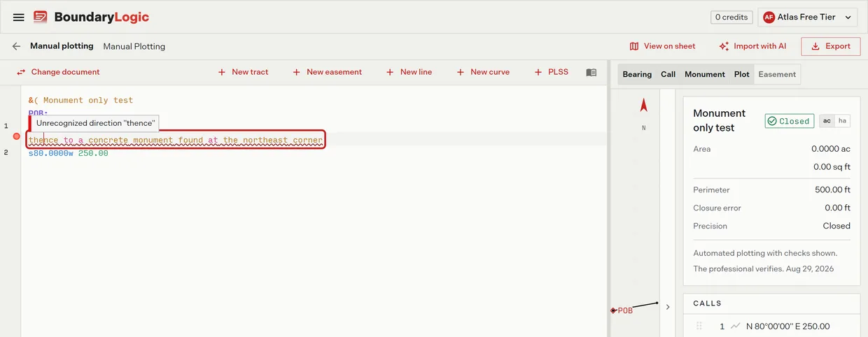Click Import with AI
This screenshot has height=337, width=868.
pos(752,46)
